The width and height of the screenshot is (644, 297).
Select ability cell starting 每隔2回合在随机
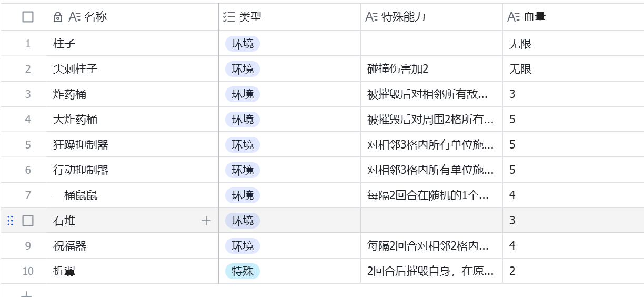pyautogui.click(x=431, y=195)
